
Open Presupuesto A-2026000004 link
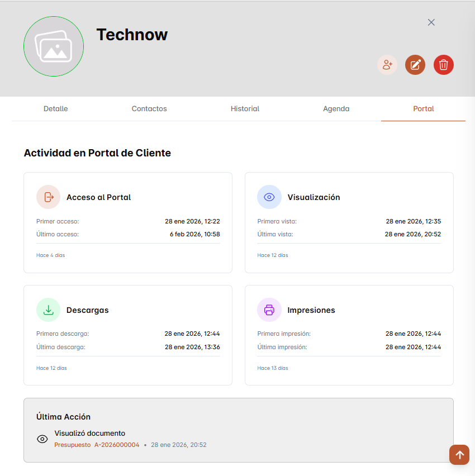click(x=97, y=445)
